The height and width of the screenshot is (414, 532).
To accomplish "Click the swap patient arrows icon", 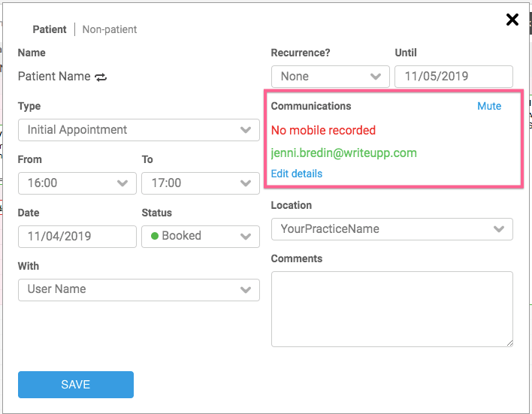I will tap(101, 77).
